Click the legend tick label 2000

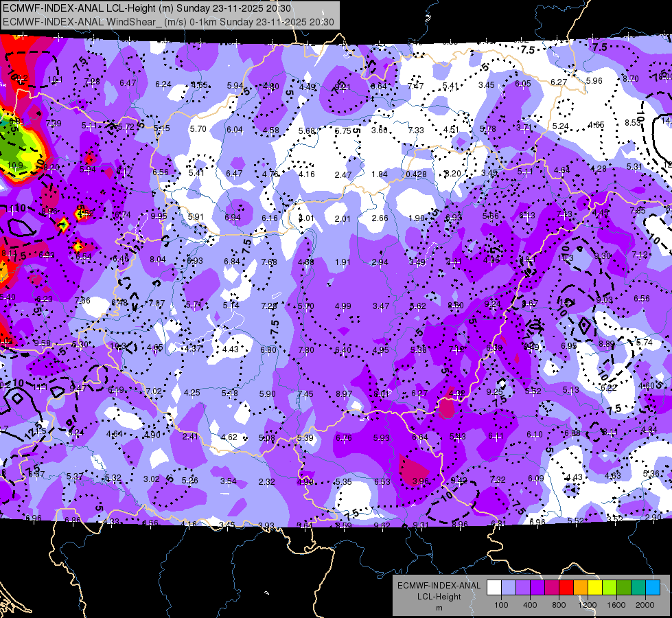[x=645, y=605]
